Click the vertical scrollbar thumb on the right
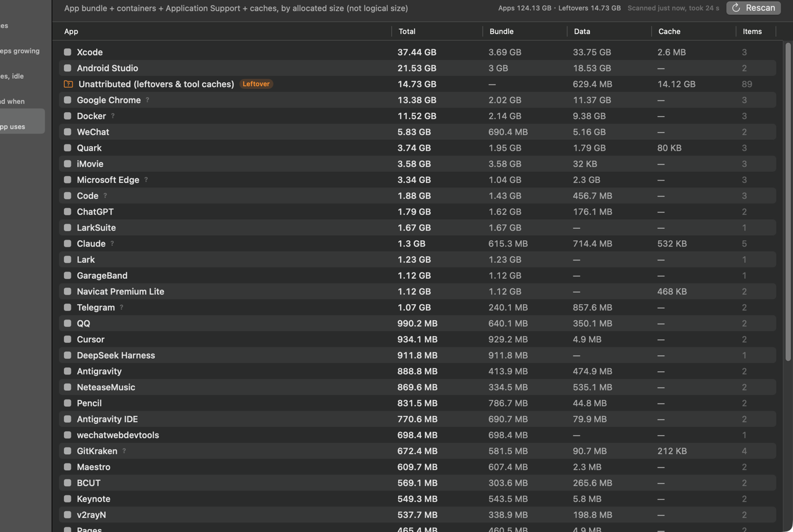The width and height of the screenshot is (793, 532). pos(788,202)
